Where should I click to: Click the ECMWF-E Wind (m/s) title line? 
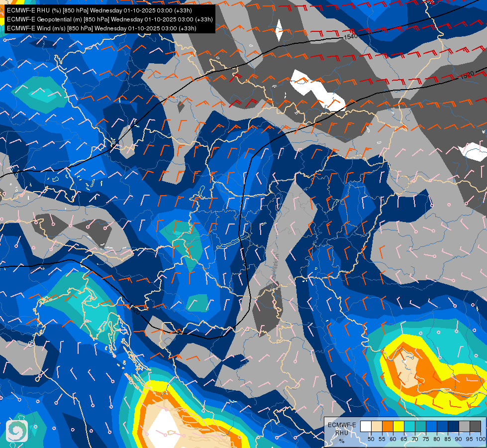click(x=101, y=28)
